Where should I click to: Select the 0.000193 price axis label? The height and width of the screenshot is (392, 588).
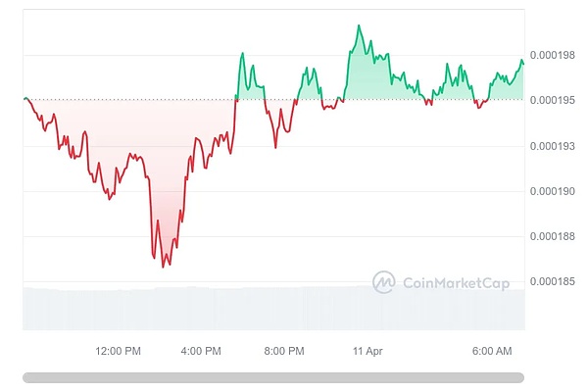tap(555, 146)
